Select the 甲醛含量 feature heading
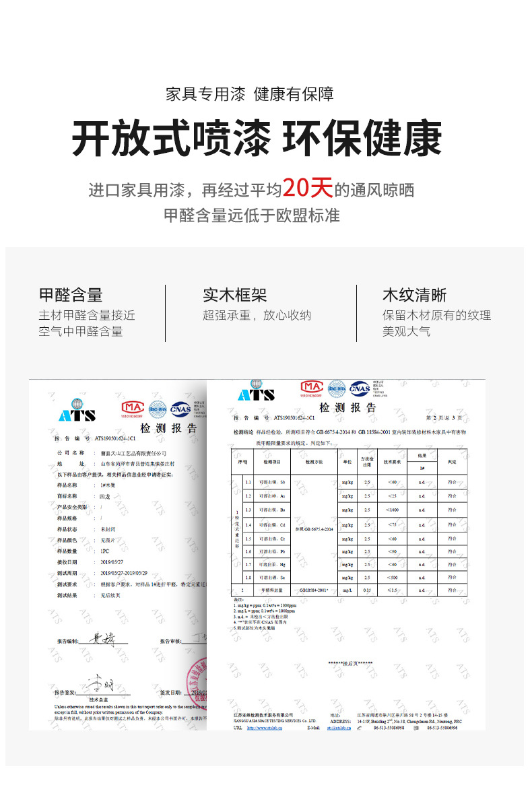The image size is (532, 789). pyautogui.click(x=71, y=295)
